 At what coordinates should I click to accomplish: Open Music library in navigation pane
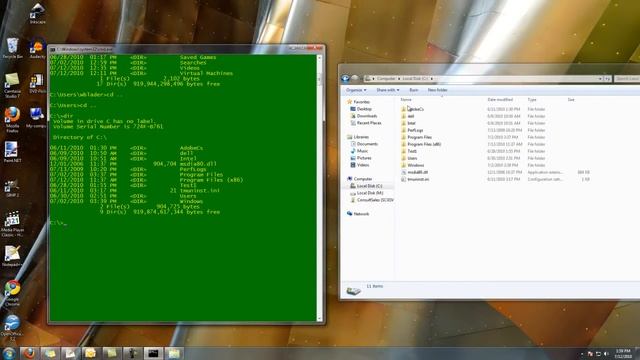(359, 151)
